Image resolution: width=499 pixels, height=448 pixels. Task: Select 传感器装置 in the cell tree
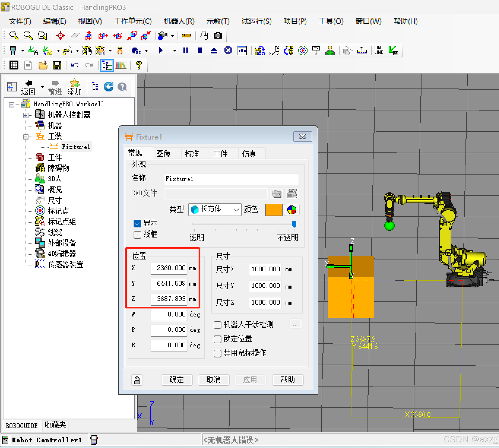coord(66,265)
